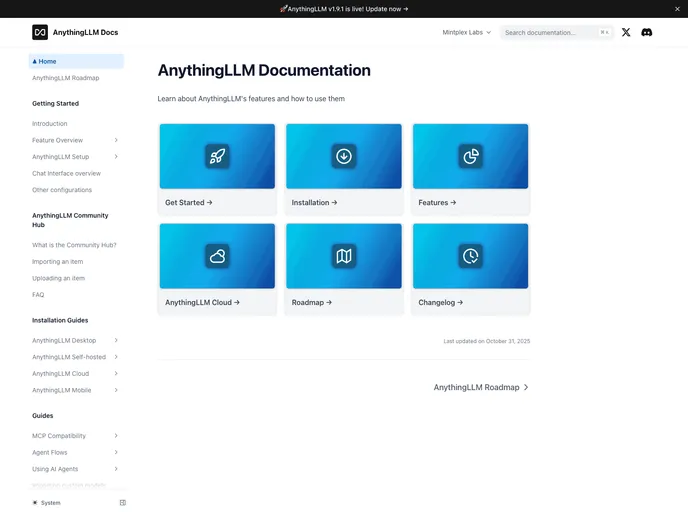Click the download icon on Installation card

344,156
